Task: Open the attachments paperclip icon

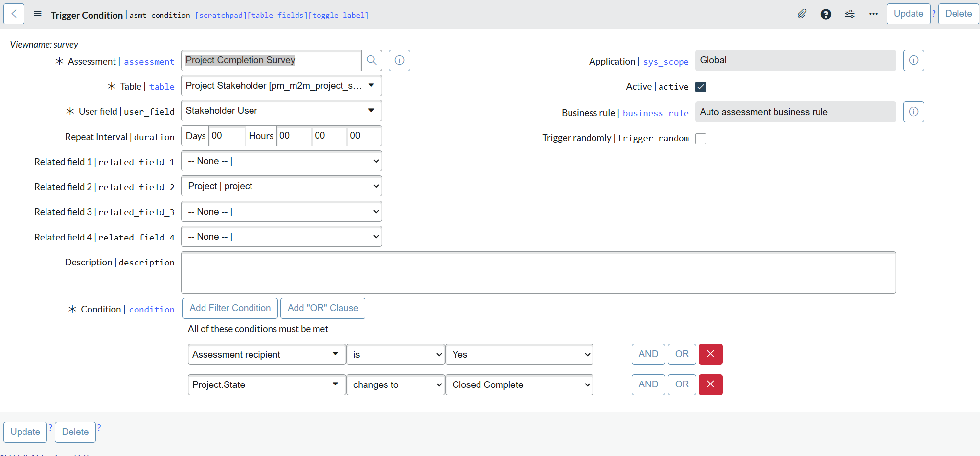Action: [x=802, y=14]
